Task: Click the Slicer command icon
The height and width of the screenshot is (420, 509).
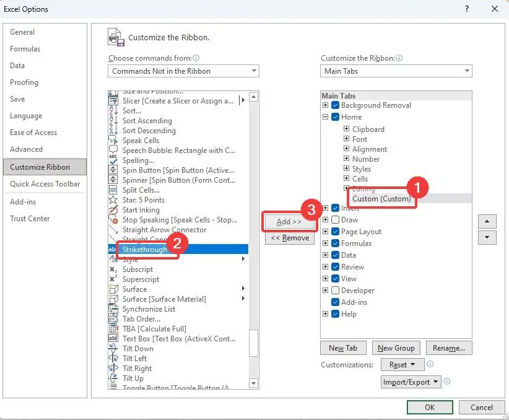Action: [113, 101]
